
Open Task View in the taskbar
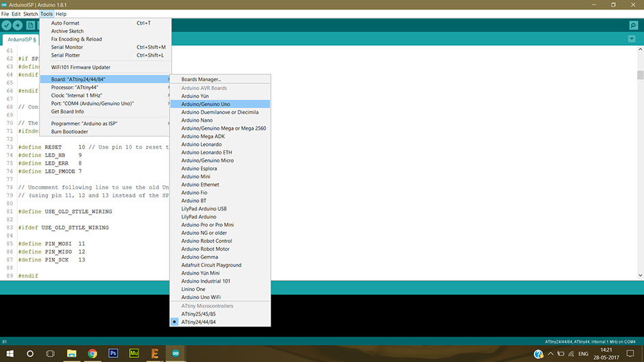click(50, 353)
